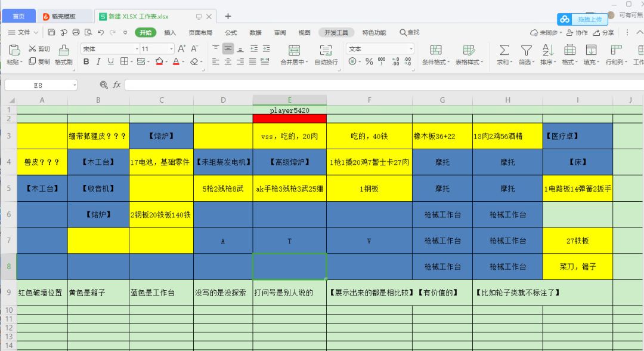Switch to the 稻壳模板 document tab
The width and height of the screenshot is (644, 351).
click(x=64, y=17)
